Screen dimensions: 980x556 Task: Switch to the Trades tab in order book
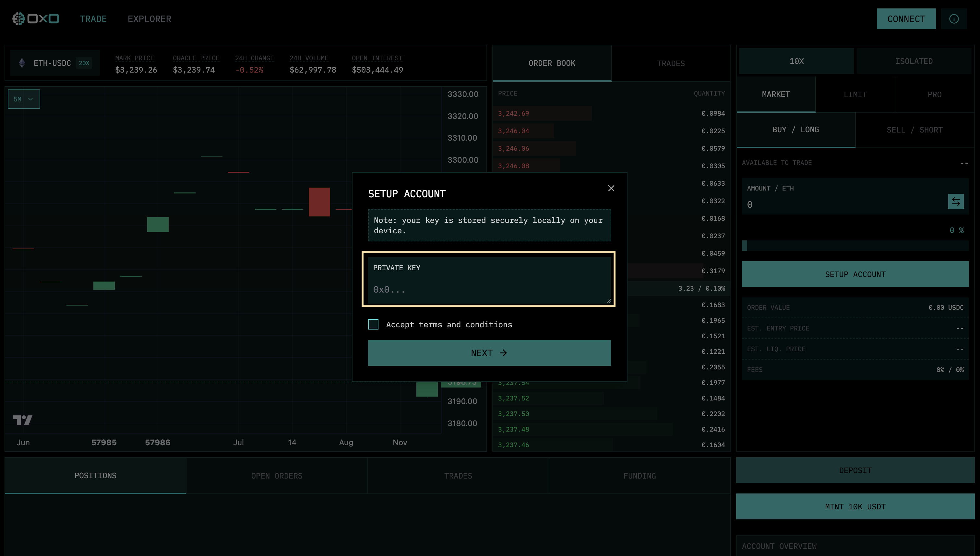pyautogui.click(x=671, y=64)
